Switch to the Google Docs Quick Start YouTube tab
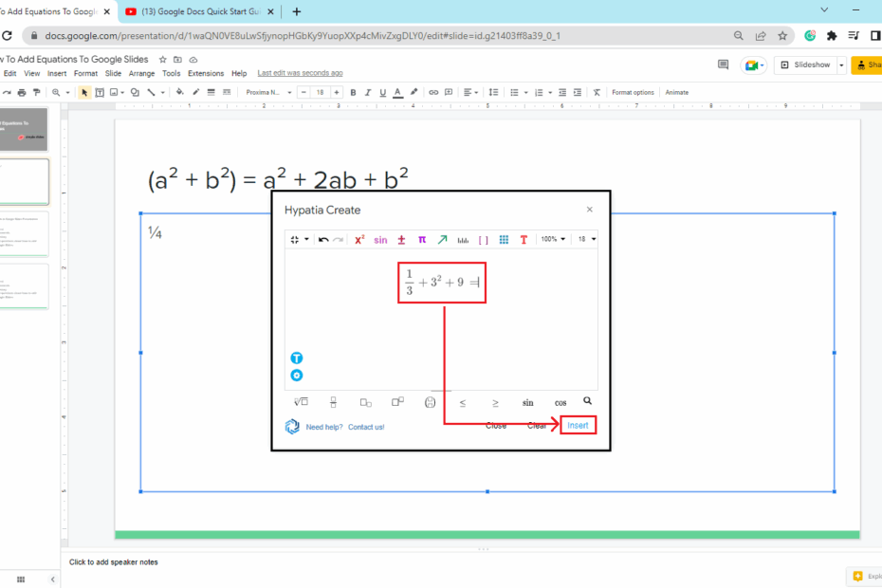The image size is (882, 588). click(x=200, y=11)
